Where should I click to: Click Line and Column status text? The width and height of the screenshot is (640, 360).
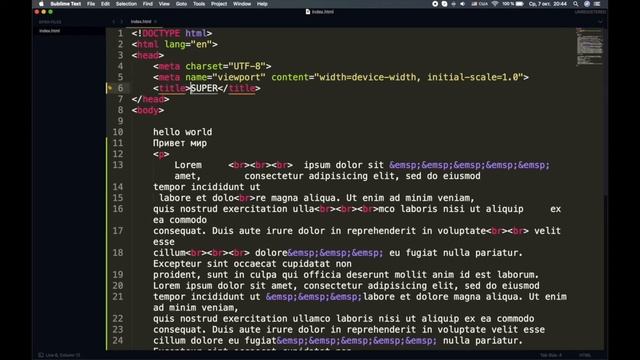pos(63,355)
